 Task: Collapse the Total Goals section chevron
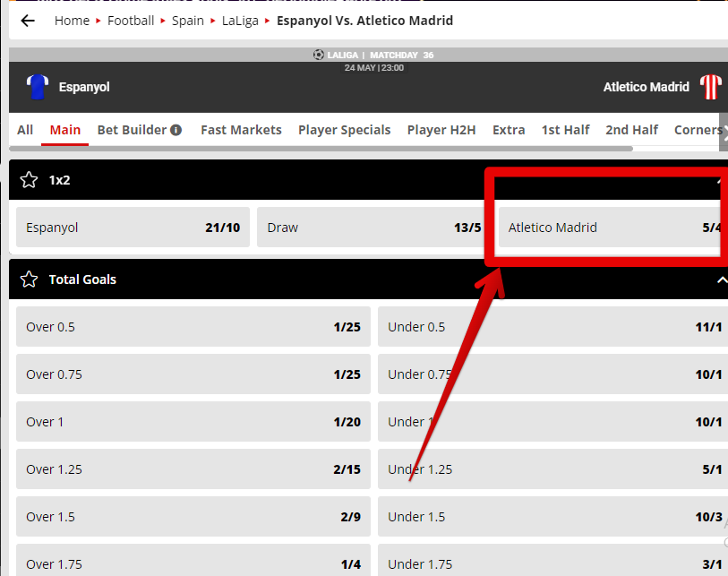[x=722, y=279]
